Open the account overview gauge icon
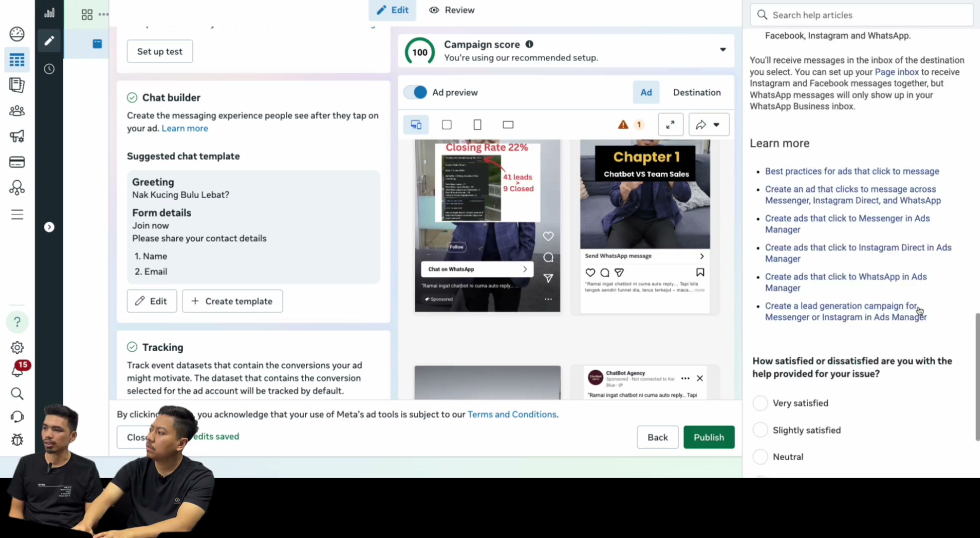This screenshot has height=538, width=980. tap(17, 34)
